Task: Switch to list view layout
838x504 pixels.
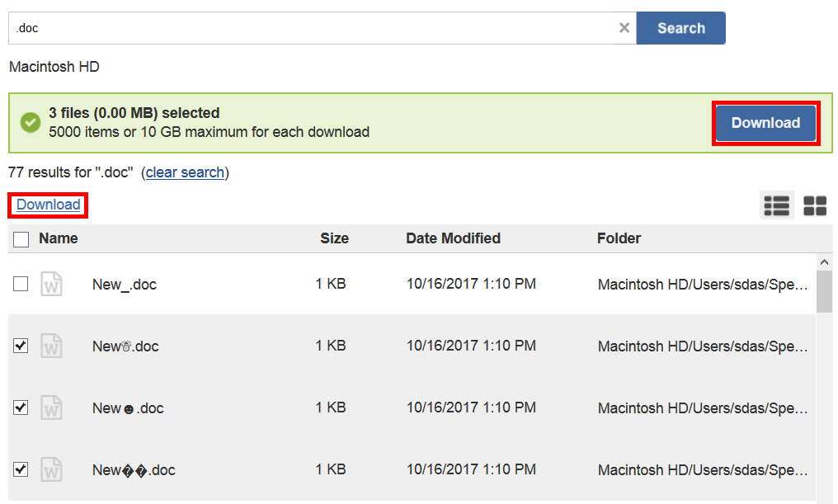Action: [x=776, y=205]
